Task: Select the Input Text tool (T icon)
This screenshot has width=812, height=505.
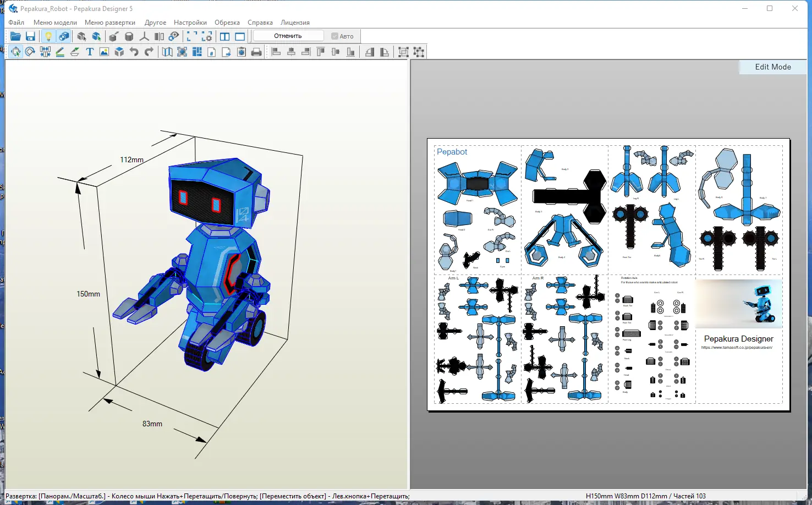Action: pos(90,52)
